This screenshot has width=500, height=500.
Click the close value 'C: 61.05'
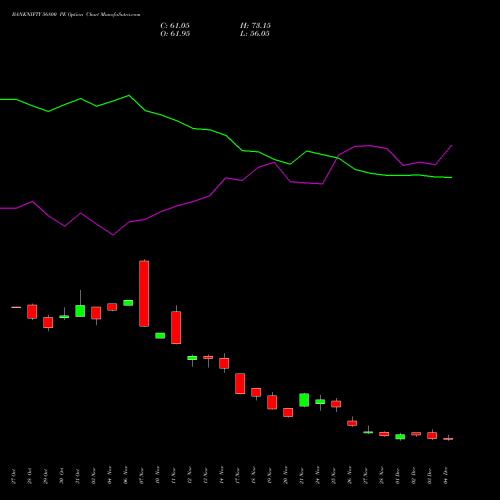pos(175,26)
